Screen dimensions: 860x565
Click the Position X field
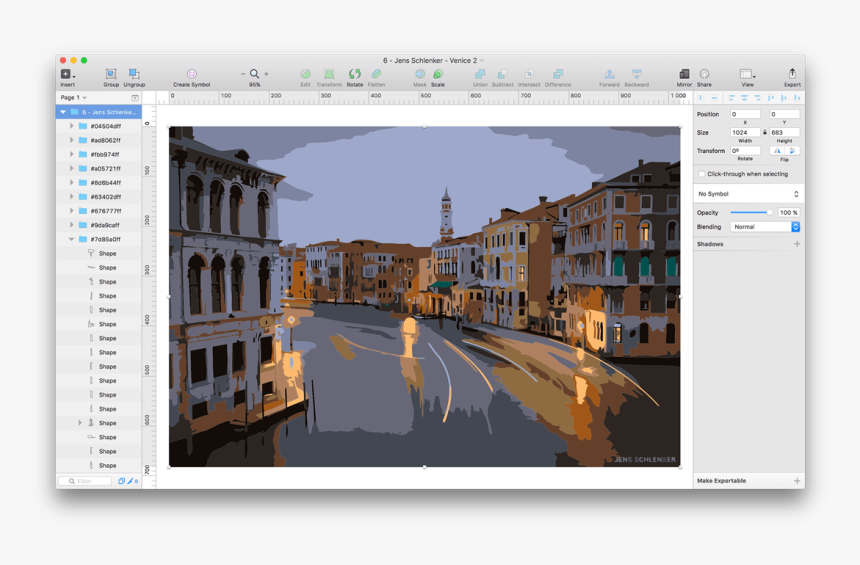click(x=745, y=114)
